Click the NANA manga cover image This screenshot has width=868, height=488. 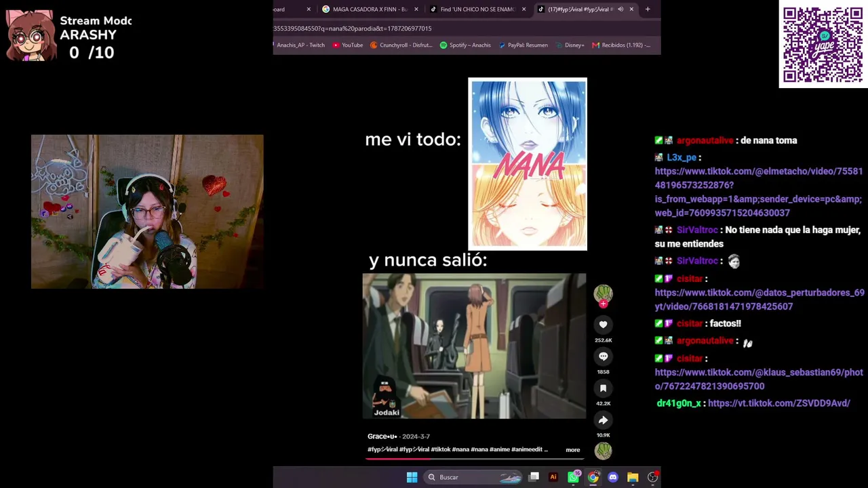(x=528, y=164)
